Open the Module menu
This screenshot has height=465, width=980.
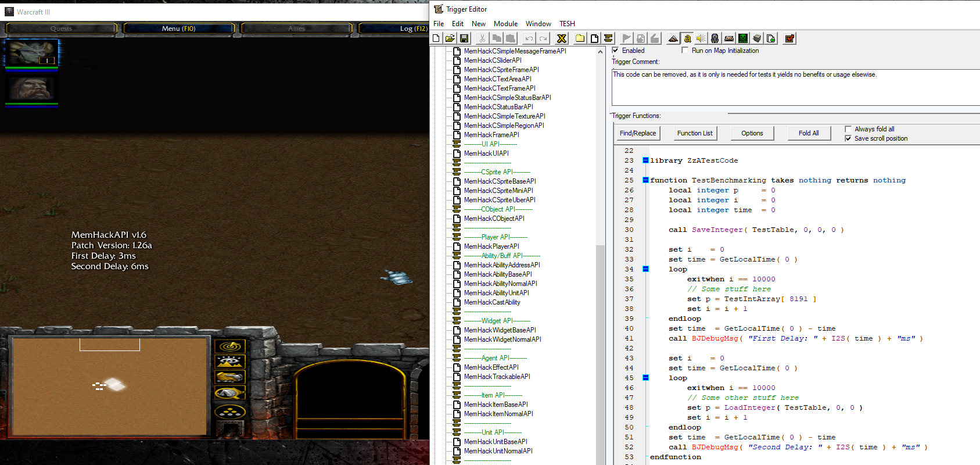[505, 24]
